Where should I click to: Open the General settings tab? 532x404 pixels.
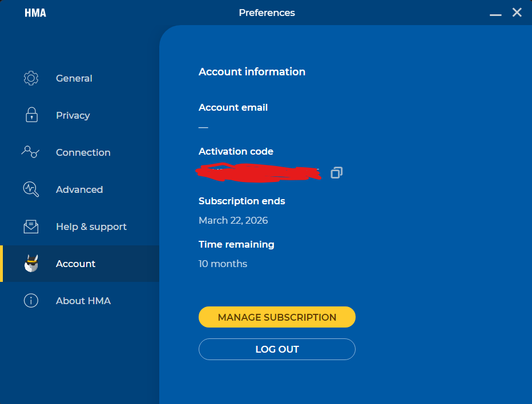coord(79,78)
